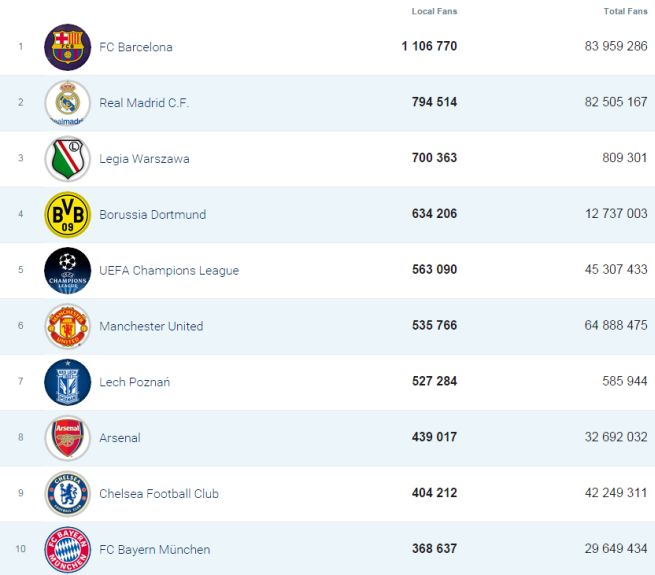
Task: Click the Chelsea Football Club crest
Action: [x=68, y=494]
